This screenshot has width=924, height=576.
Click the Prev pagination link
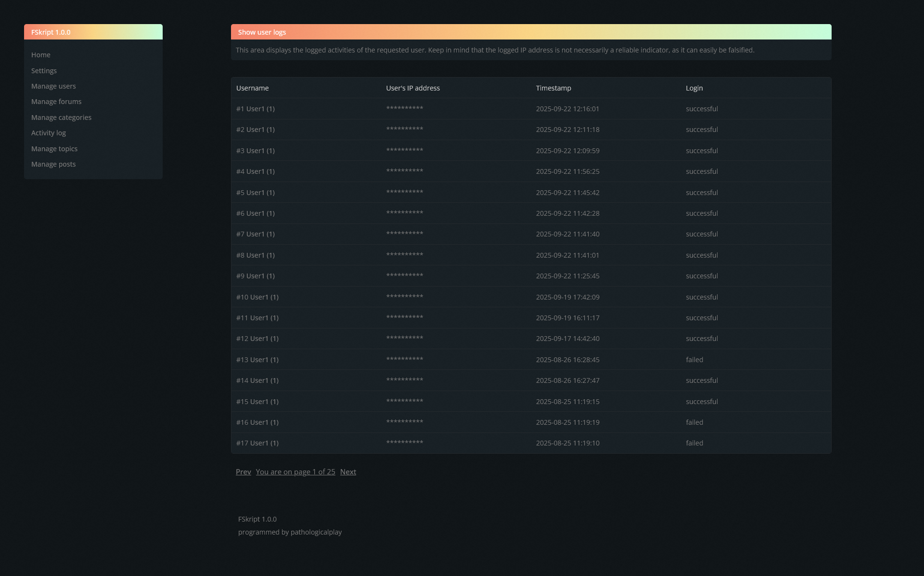click(x=243, y=472)
